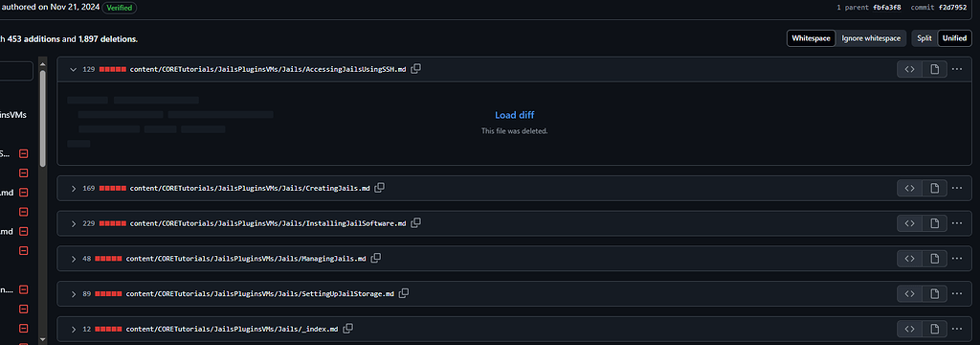Image resolution: width=980 pixels, height=345 pixels.
Task: Open the SettingUpJailStorage.md file path
Action: 260,293
